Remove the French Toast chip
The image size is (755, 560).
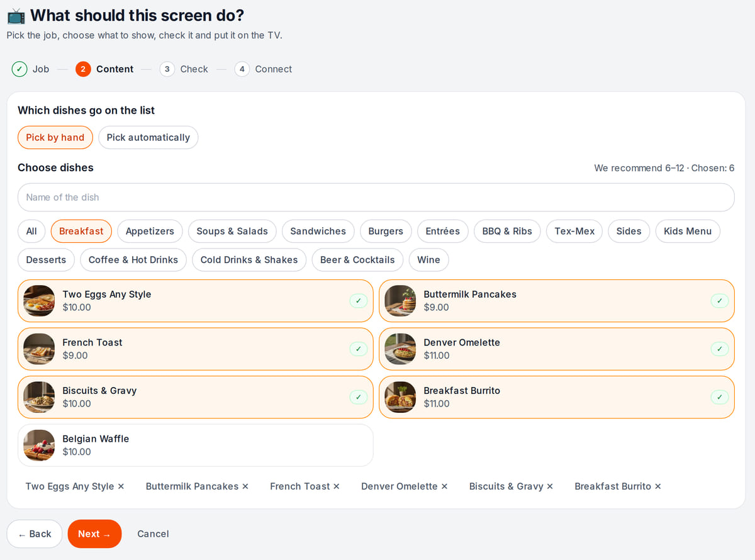click(337, 486)
